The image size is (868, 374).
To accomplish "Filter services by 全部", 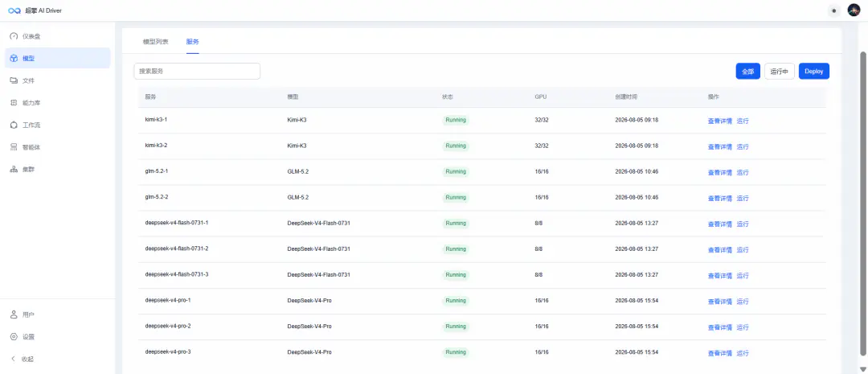I will (x=748, y=71).
